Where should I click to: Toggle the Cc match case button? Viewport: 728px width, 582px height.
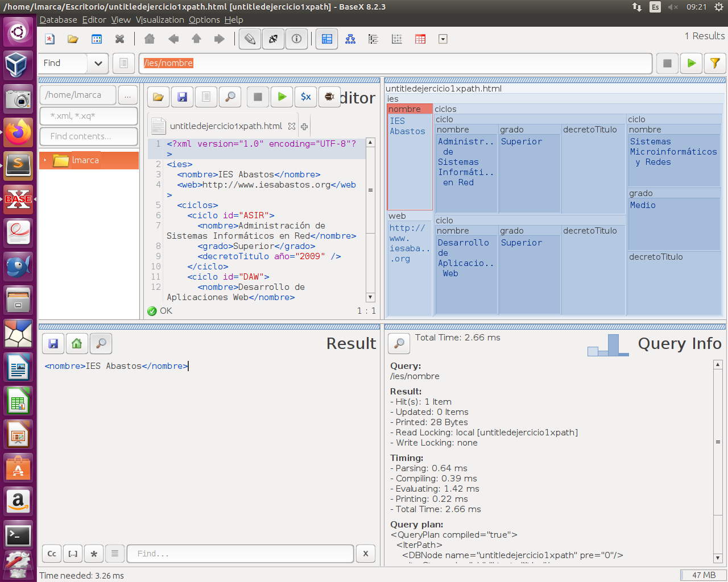[x=52, y=554]
